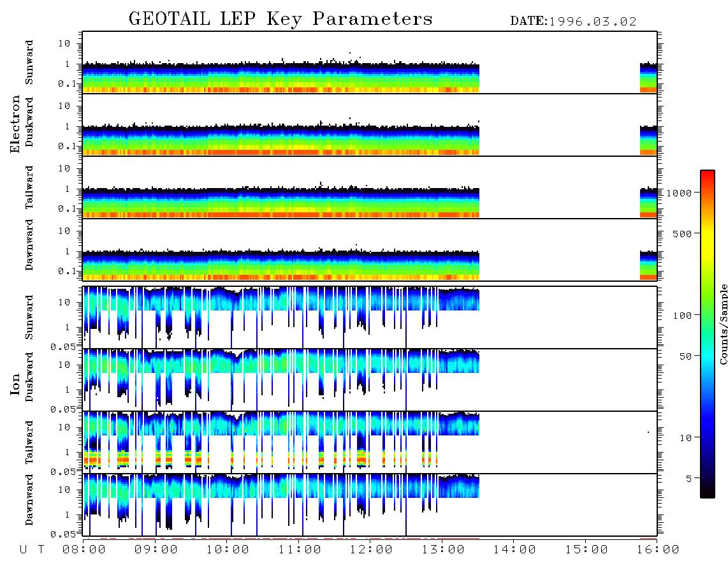
Task: Click the "500" color bar tick label
Action: pyautogui.click(x=683, y=233)
